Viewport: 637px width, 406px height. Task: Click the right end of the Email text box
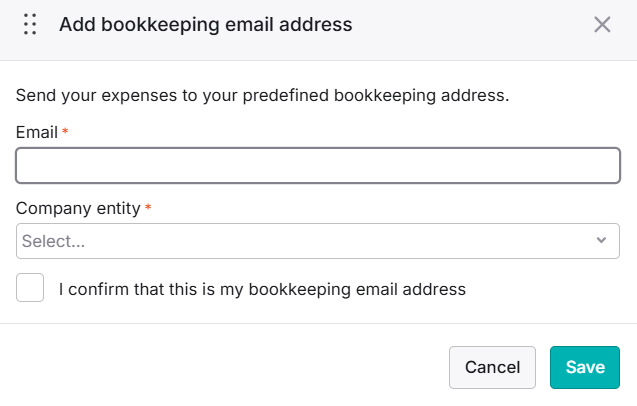click(601, 165)
